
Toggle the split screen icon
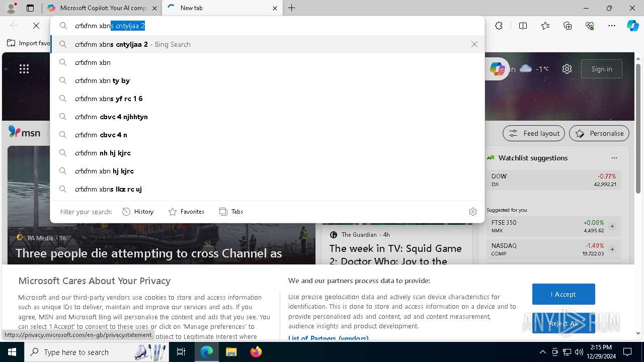click(x=523, y=26)
